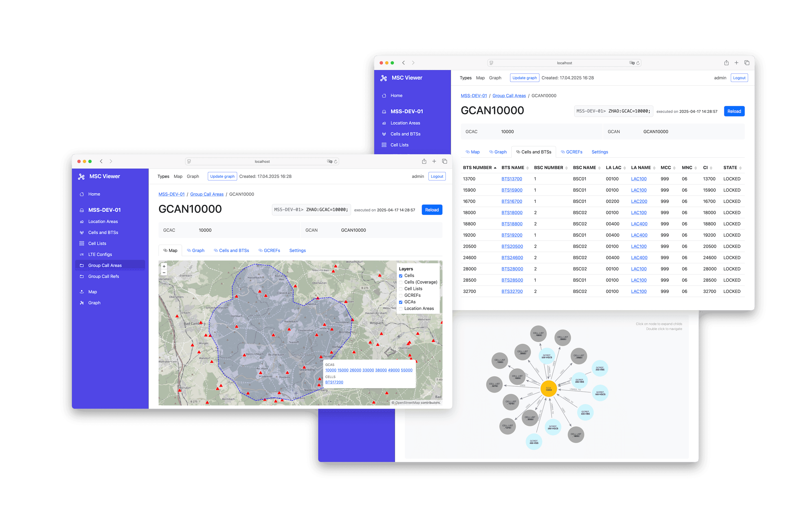This screenshot has width=812, height=518.
Task: Switch to Map tab in table window
Action: [x=472, y=152]
